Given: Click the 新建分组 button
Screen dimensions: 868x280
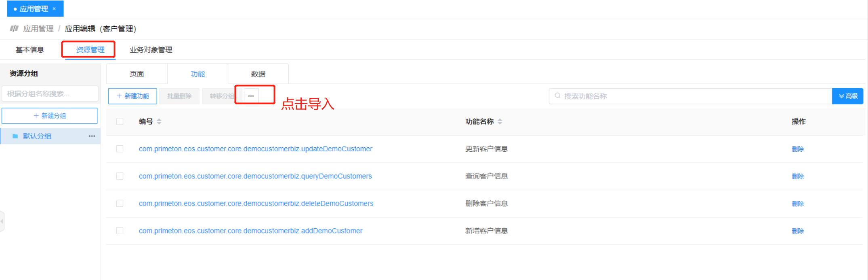Looking at the screenshot, I should (50, 116).
